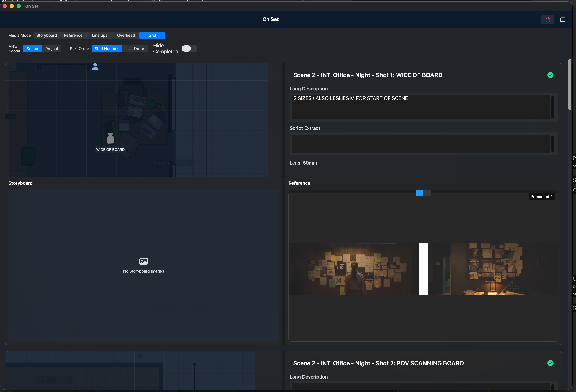Open the Storyboard media mode
The height and width of the screenshot is (392, 576).
tap(46, 35)
